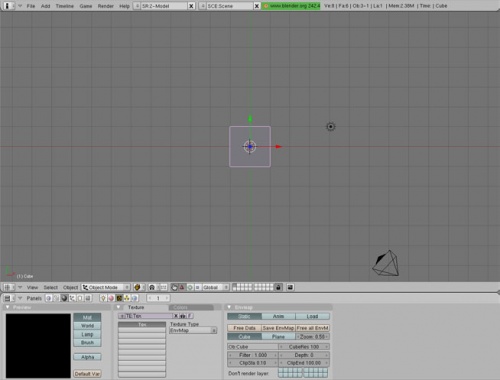Image resolution: width=500 pixels, height=380 pixels.
Task: Toggle the Lamp texture preview button
Action: pyautogui.click(x=87, y=334)
